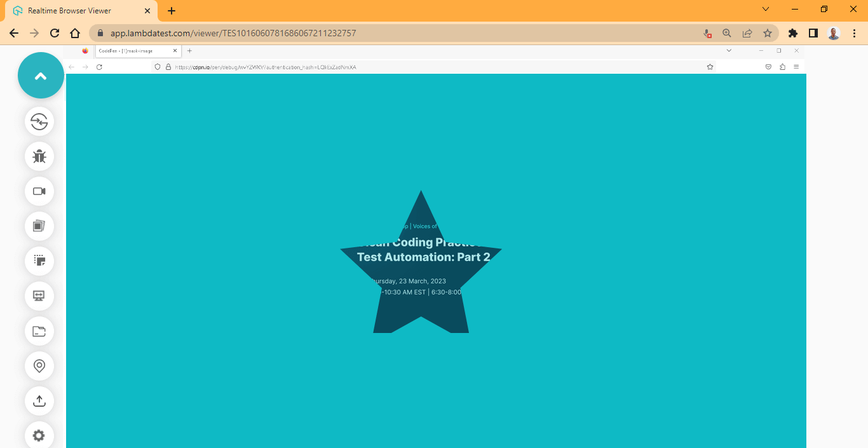The image size is (868, 448).
Task: Select the capture screenshot area tool
Action: point(39,261)
